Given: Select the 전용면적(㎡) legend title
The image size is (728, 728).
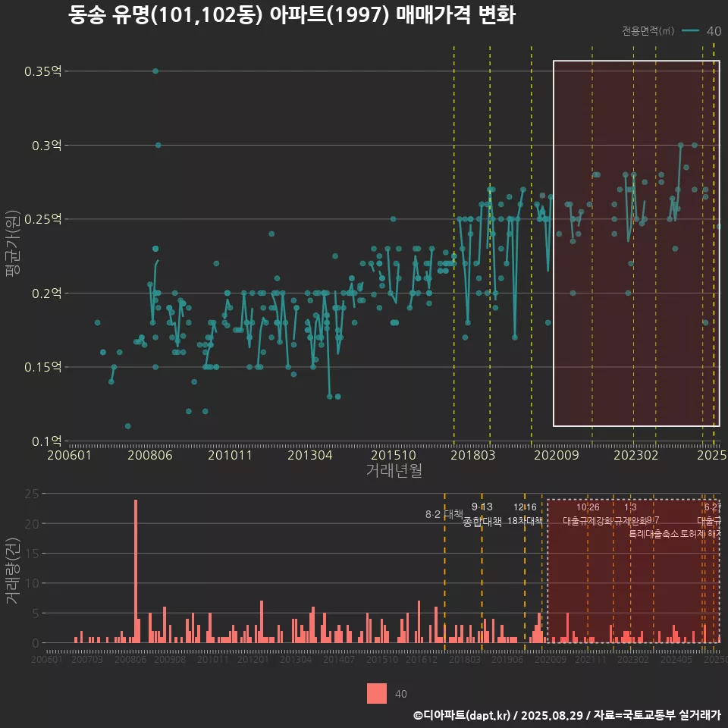Looking at the screenshot, I should [x=648, y=31].
